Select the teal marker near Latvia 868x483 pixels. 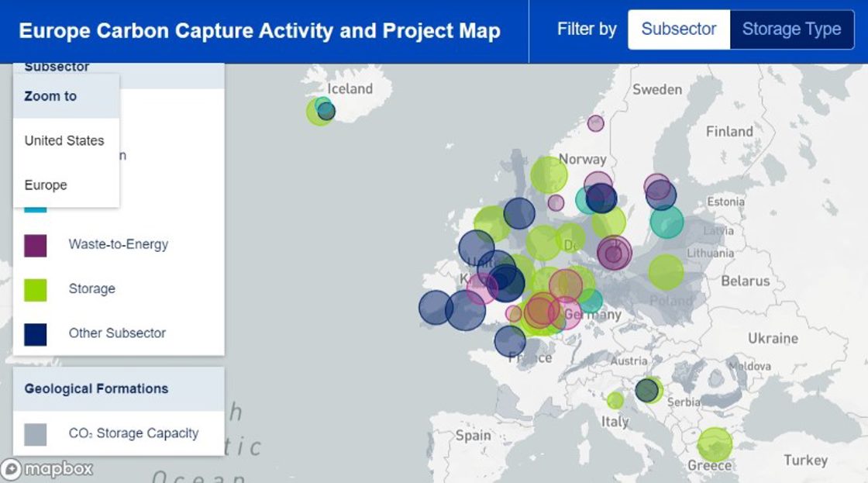click(666, 222)
